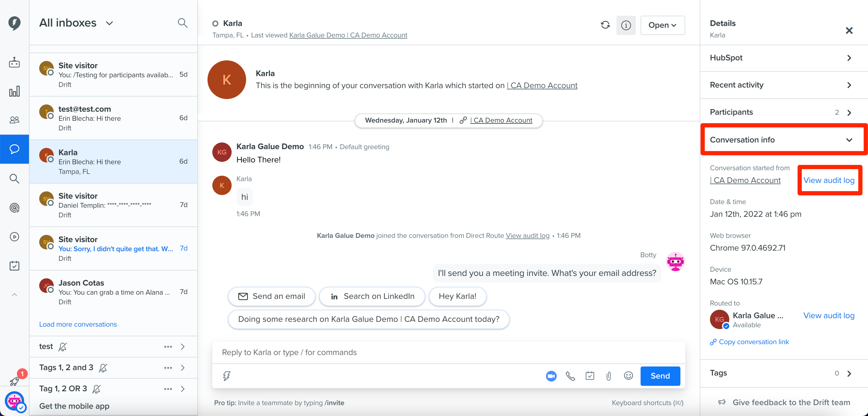Open the Reports bar chart icon
The height and width of the screenshot is (416, 868).
[14, 91]
